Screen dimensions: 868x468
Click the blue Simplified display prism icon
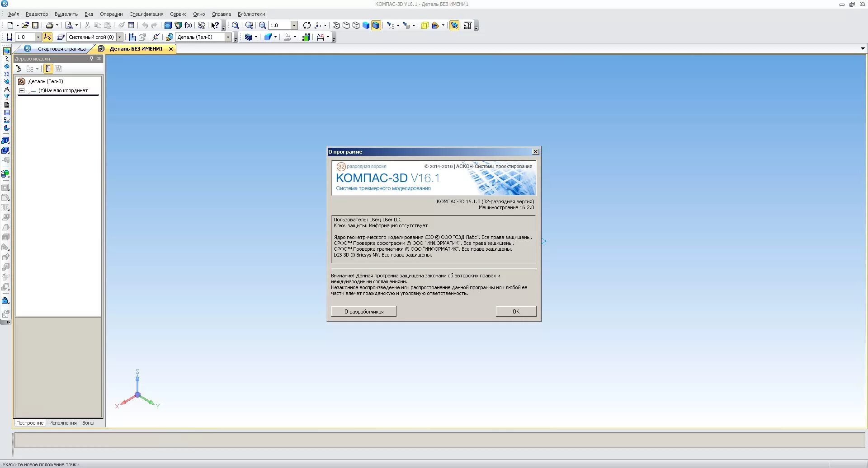(268, 37)
